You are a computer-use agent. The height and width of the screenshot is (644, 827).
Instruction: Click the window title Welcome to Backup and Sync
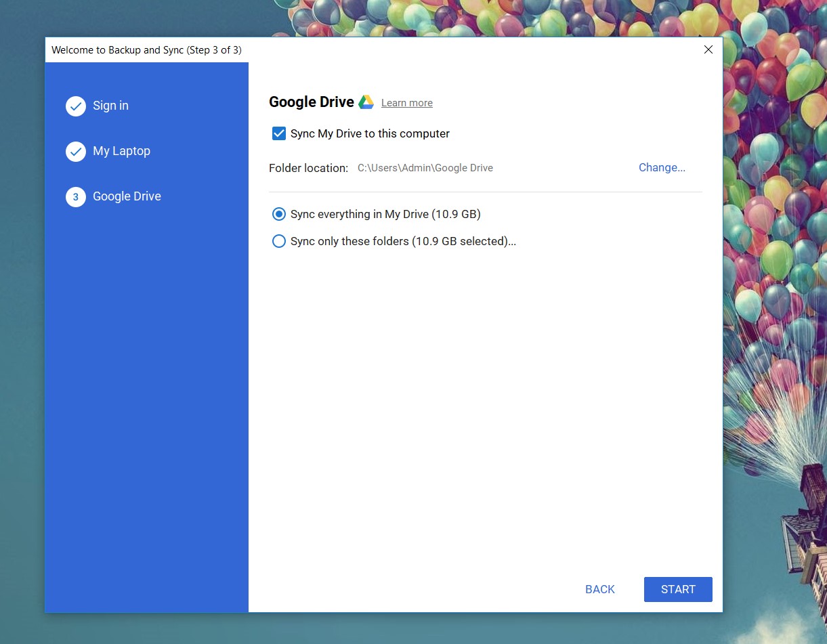click(146, 50)
